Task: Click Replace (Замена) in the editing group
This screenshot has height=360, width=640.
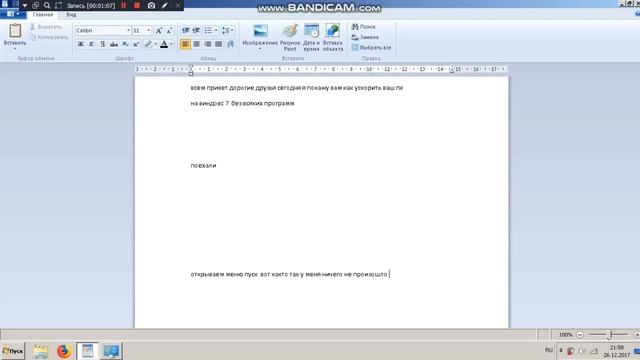Action: click(365, 37)
